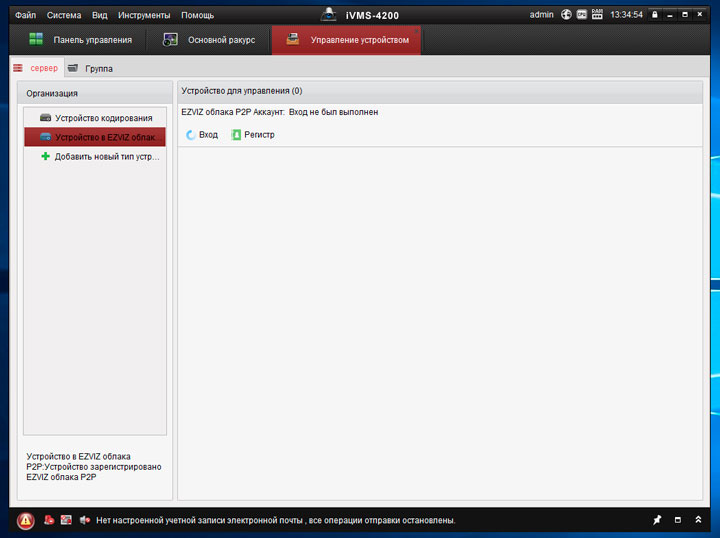The image size is (720, 538).
Task: Click the Вход login button
Action: pyautogui.click(x=201, y=134)
